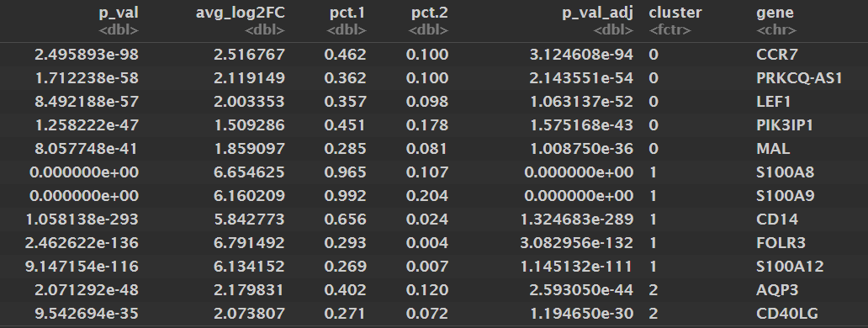
Task: Click p_val value 8.057748e-41
Action: tap(87, 149)
